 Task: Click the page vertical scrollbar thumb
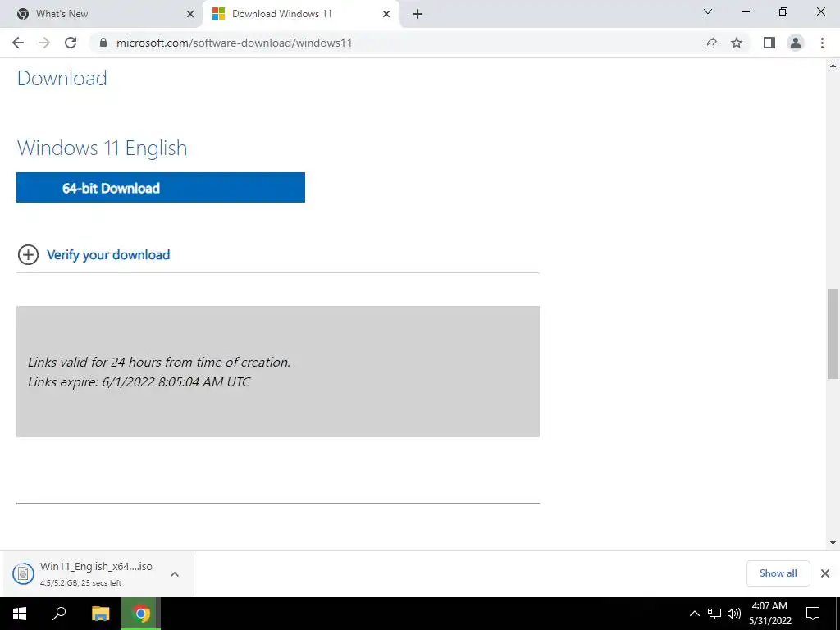[833, 334]
